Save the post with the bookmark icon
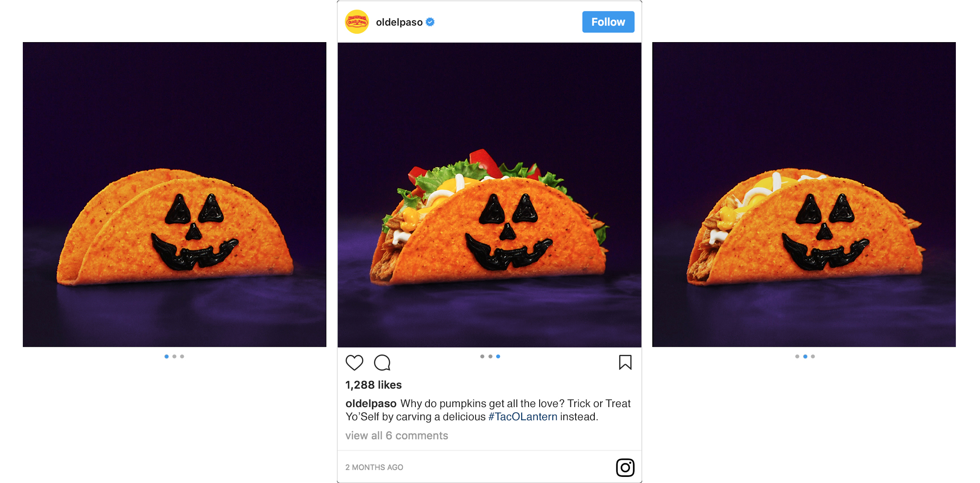980x483 pixels. tap(625, 363)
